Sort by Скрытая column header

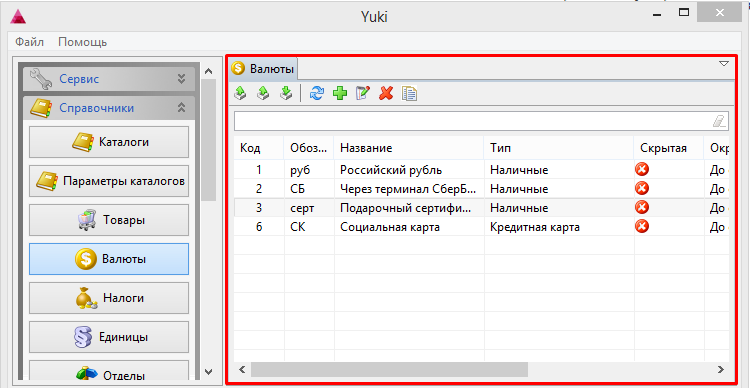click(x=669, y=148)
